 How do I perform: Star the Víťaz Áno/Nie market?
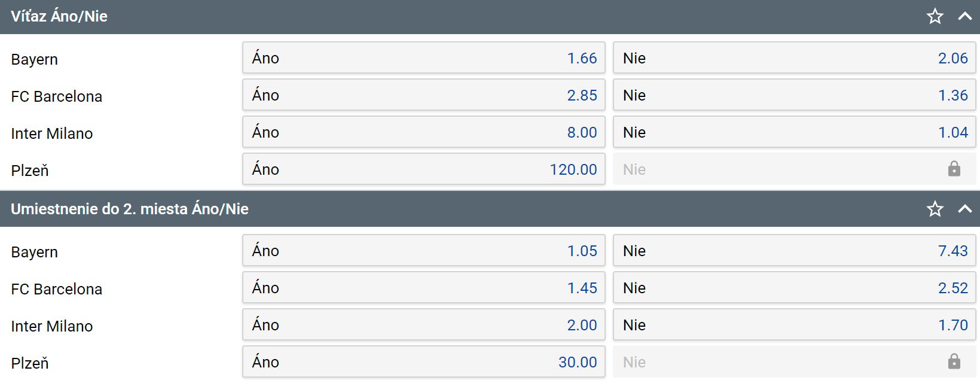pyautogui.click(x=935, y=16)
